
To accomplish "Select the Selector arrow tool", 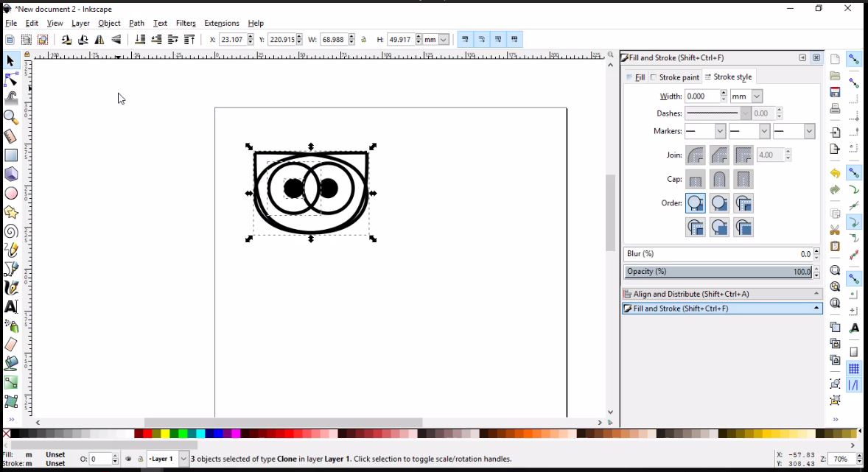I will coord(10,60).
